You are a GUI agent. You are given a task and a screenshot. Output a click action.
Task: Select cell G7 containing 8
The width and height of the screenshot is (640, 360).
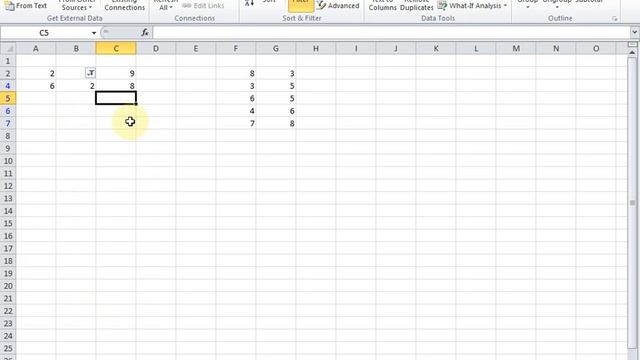point(276,123)
